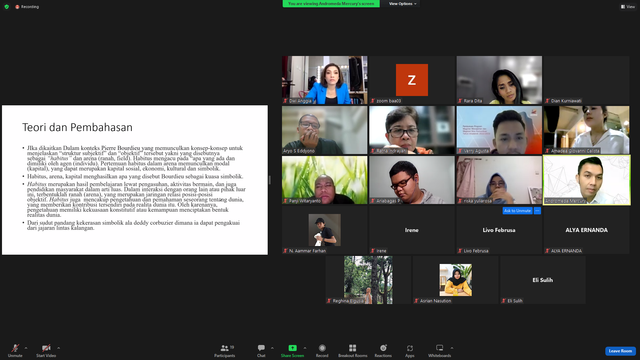Open the Apps panel
Screen dimensions: 640x360
409,350
